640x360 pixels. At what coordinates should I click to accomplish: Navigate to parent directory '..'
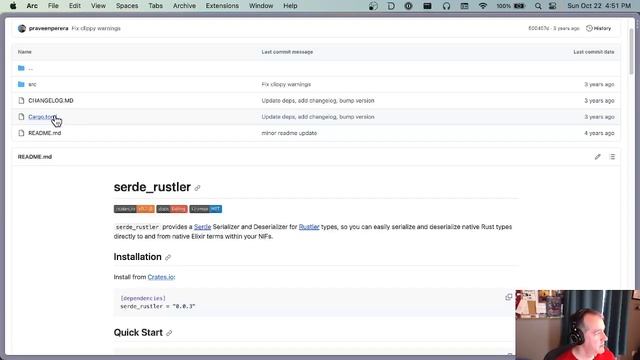click(31, 68)
